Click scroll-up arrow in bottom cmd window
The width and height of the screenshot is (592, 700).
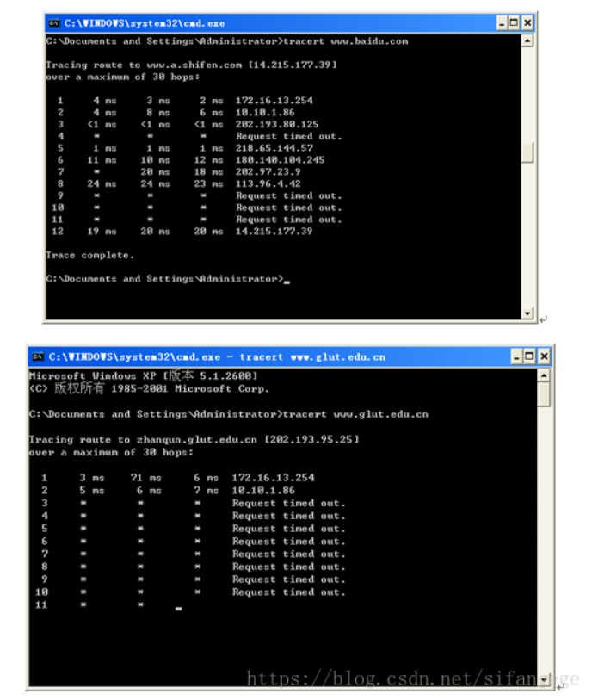coord(543,375)
